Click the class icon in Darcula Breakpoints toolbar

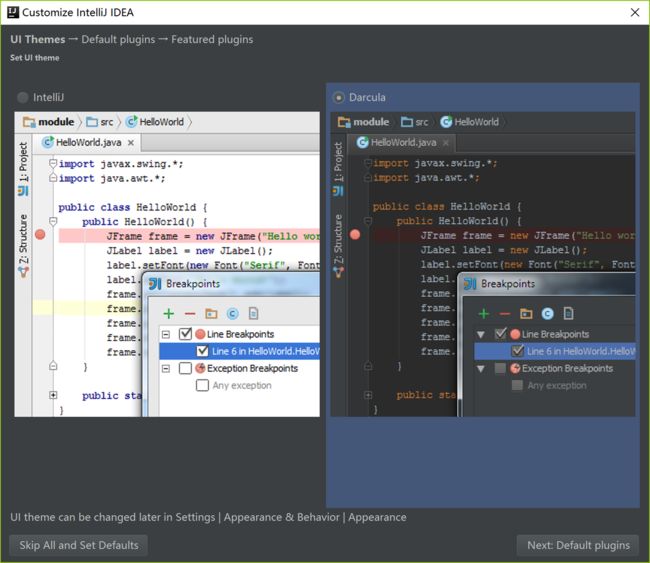click(548, 314)
